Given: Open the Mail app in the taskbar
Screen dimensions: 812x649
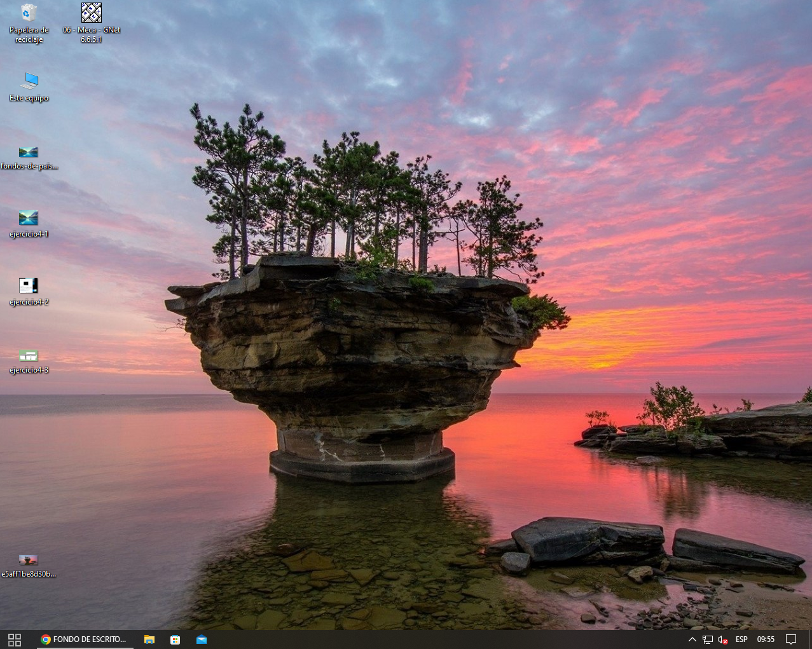Looking at the screenshot, I should 202,639.
